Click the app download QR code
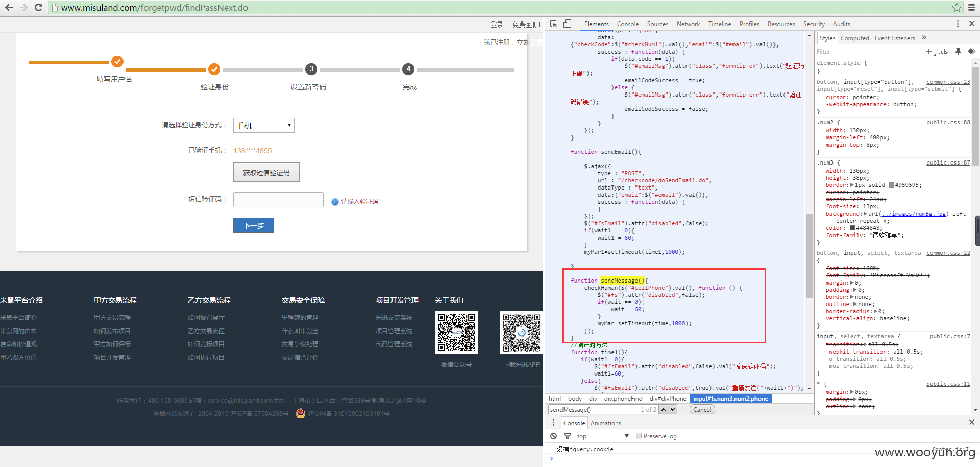Screen dimensions: 980x467 coord(522,333)
